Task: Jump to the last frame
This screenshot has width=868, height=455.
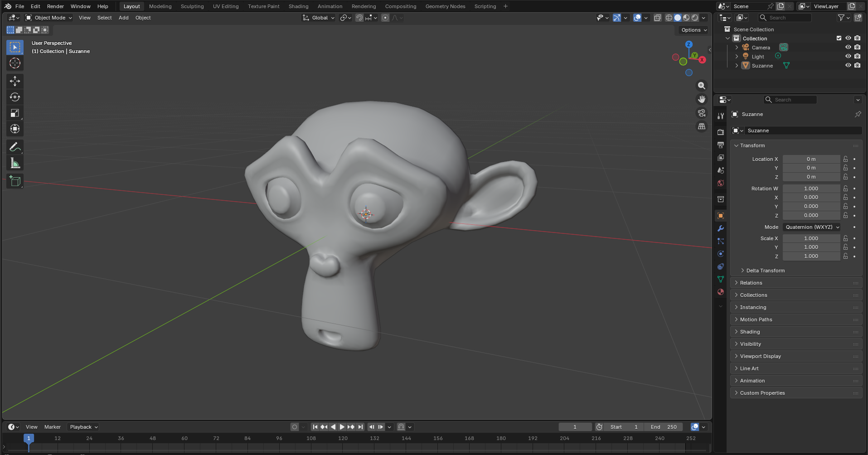Action: point(360,427)
